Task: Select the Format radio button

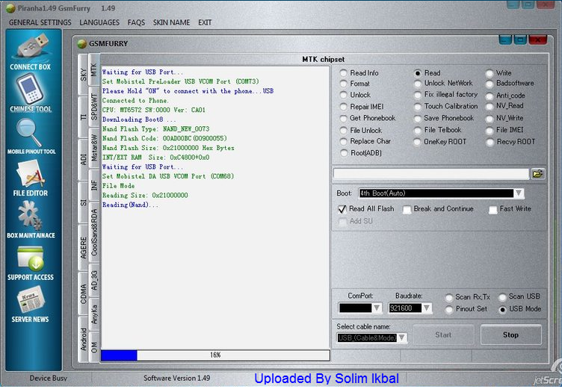Action: [x=344, y=84]
